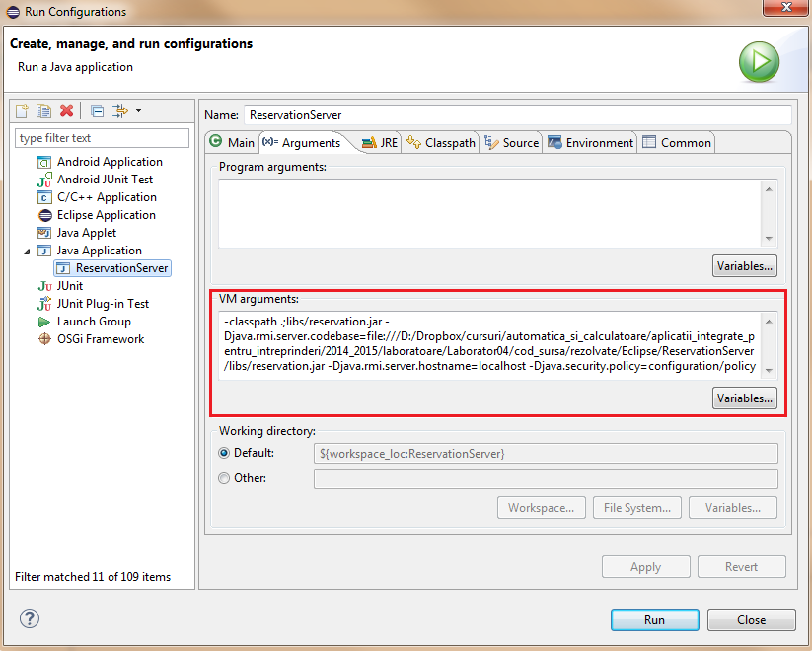Open the Environment tab
812x651 pixels.
point(591,142)
